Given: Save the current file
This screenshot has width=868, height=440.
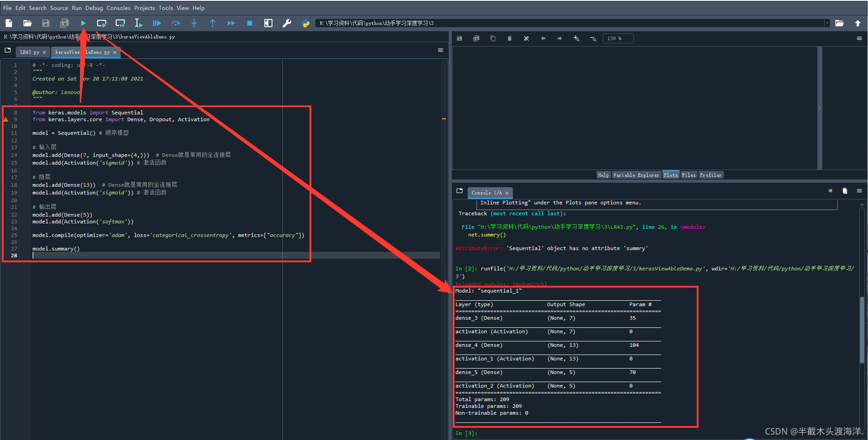Looking at the screenshot, I should coord(46,23).
